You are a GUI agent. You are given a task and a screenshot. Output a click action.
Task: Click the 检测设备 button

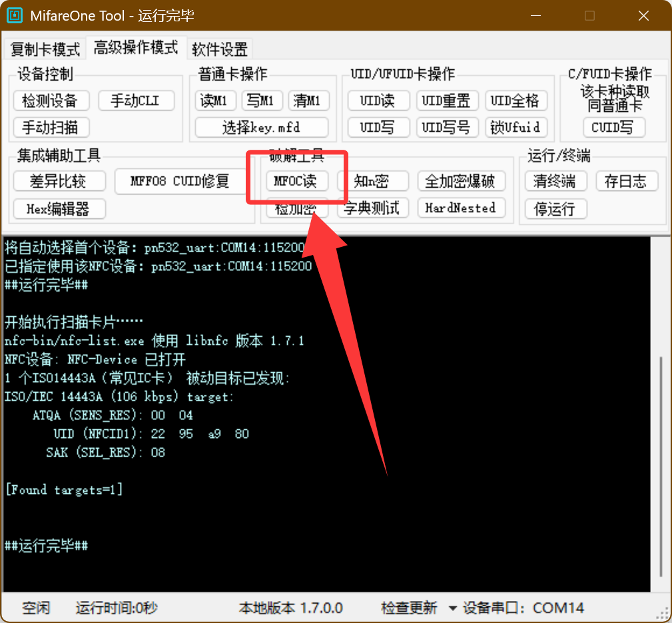(x=50, y=101)
